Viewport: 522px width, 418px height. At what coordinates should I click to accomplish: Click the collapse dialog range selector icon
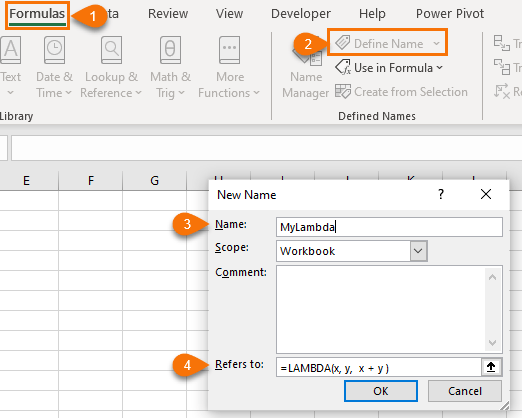click(491, 367)
